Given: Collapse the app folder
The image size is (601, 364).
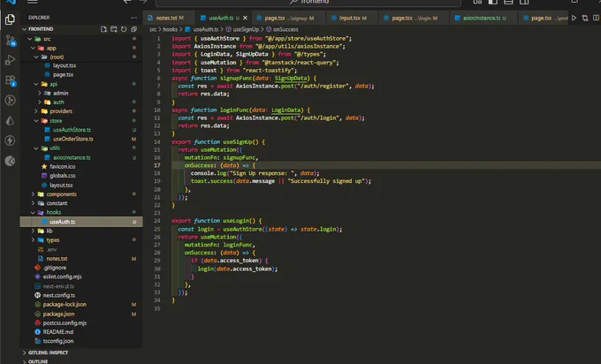Looking at the screenshot, I should coord(33,49).
